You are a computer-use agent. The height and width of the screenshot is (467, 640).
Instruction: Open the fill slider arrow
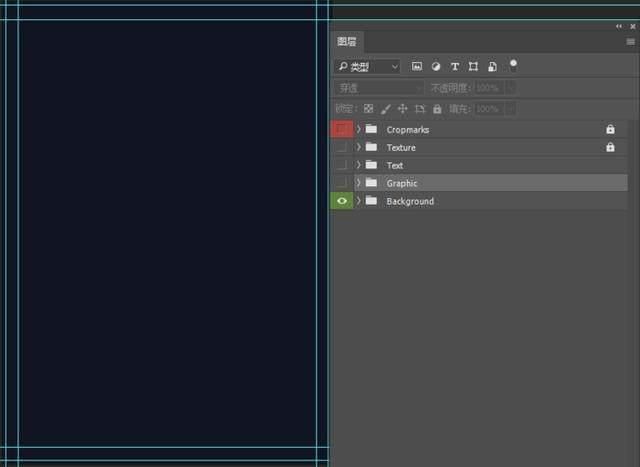510,109
